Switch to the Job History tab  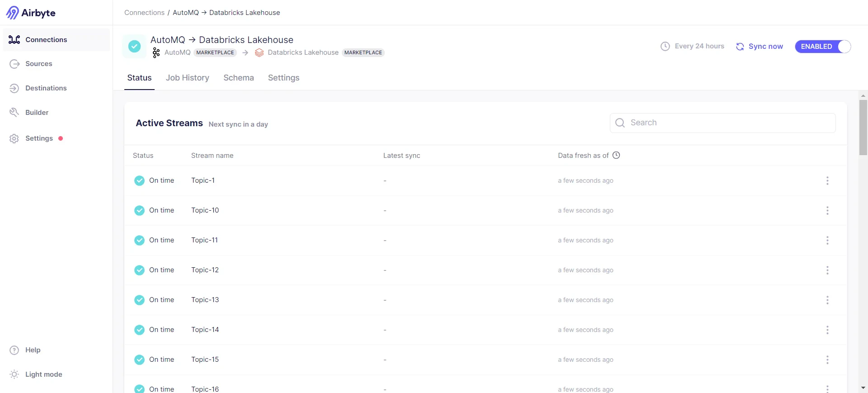click(188, 78)
